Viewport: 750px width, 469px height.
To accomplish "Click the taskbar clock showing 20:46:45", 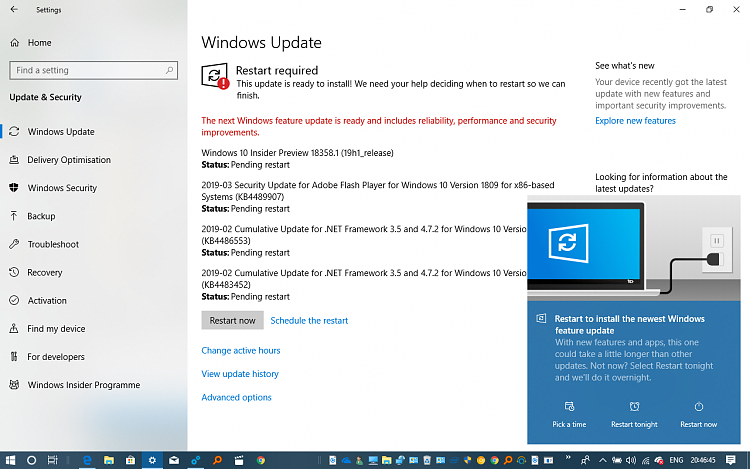I will pos(703,460).
